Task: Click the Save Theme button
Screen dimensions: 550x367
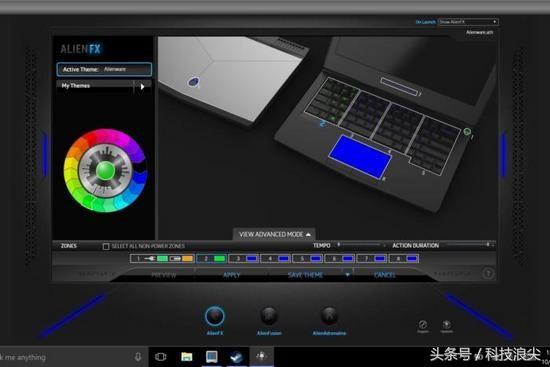Action: [305, 275]
